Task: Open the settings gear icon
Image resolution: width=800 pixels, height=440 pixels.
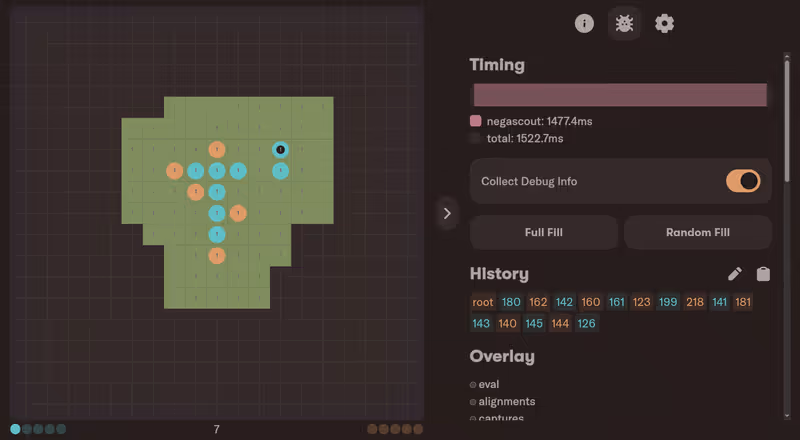Action: pyautogui.click(x=665, y=23)
